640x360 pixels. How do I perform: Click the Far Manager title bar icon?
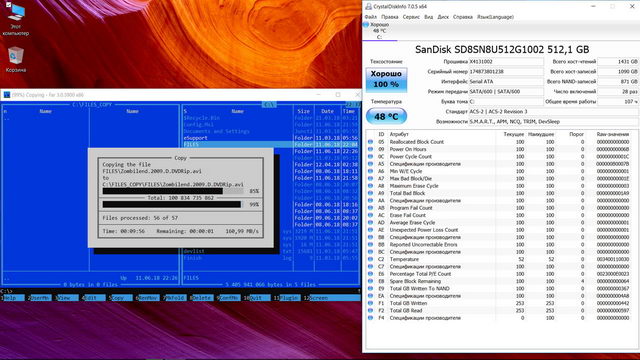pos(7,95)
